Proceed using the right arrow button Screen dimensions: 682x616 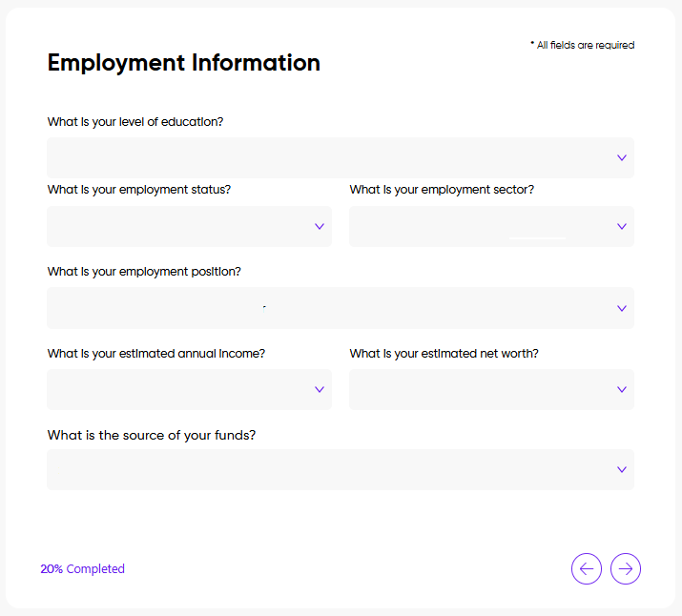(626, 569)
